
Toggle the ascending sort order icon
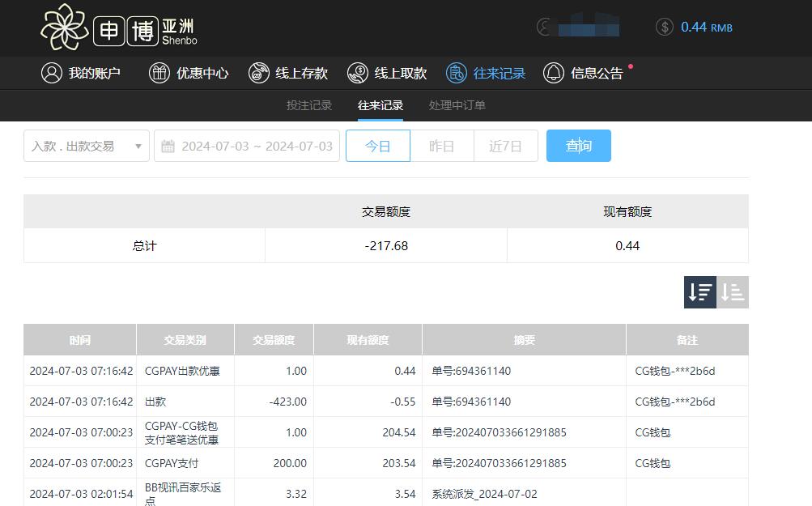click(x=733, y=292)
